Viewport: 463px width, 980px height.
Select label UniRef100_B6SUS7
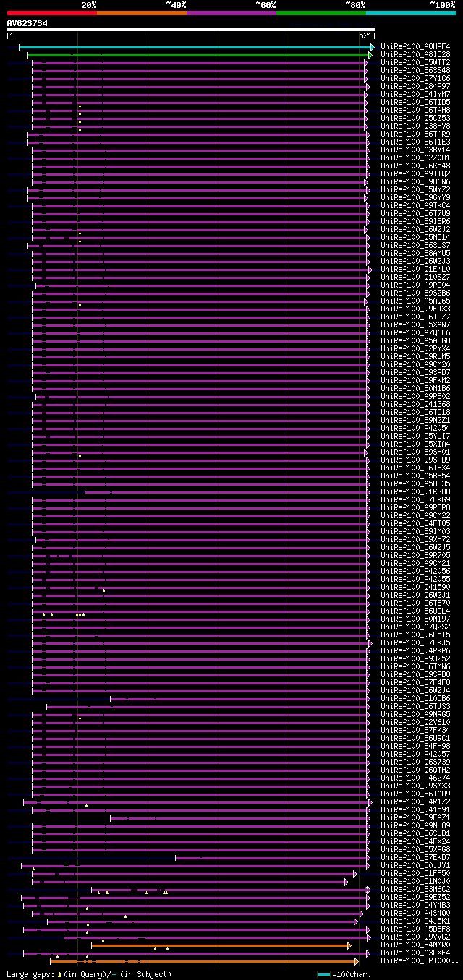point(415,246)
